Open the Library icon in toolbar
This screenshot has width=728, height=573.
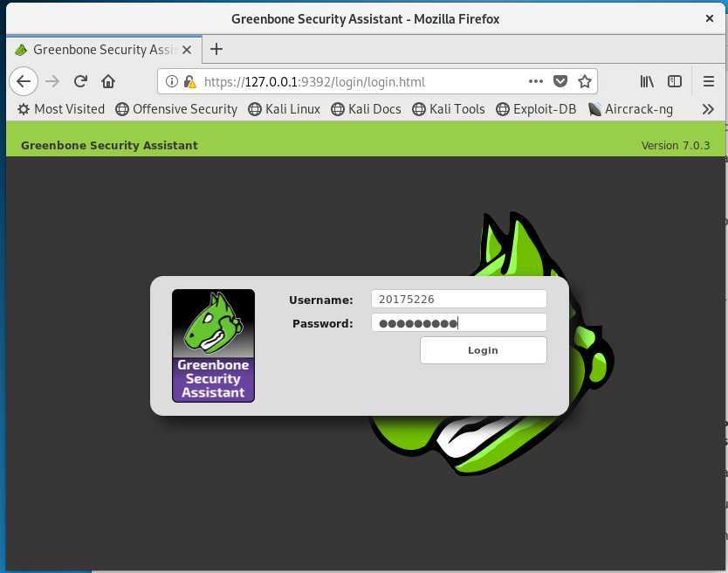(647, 82)
